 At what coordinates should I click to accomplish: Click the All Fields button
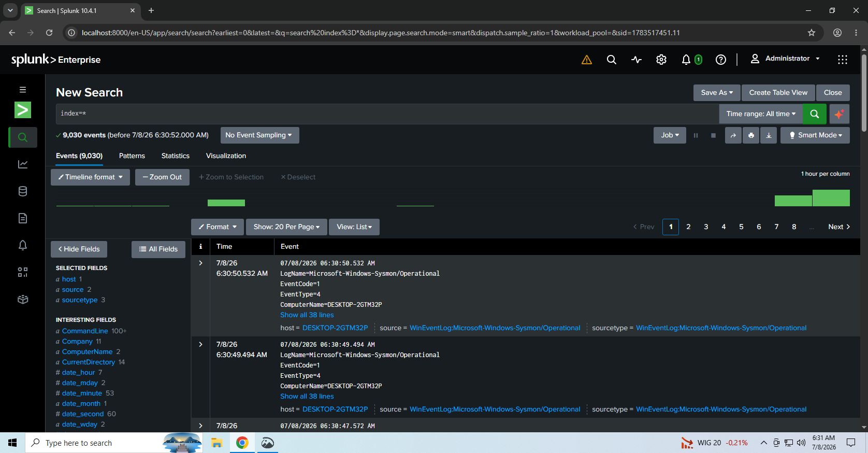158,249
